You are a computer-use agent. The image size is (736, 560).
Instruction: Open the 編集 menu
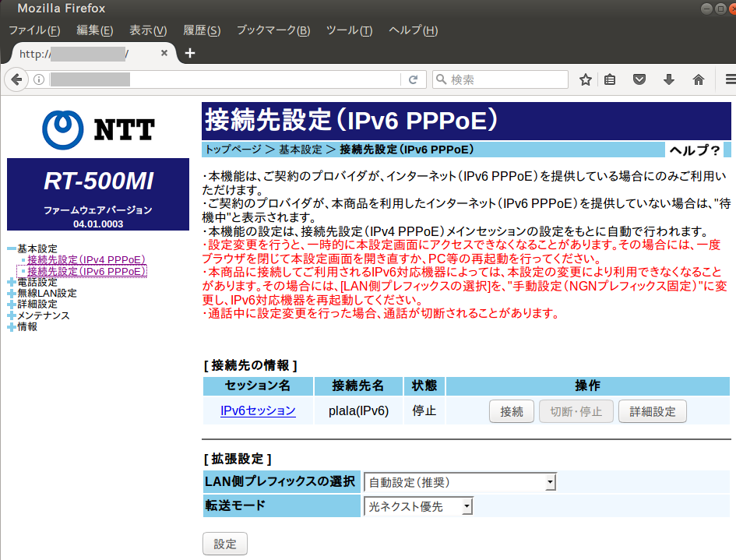click(95, 30)
